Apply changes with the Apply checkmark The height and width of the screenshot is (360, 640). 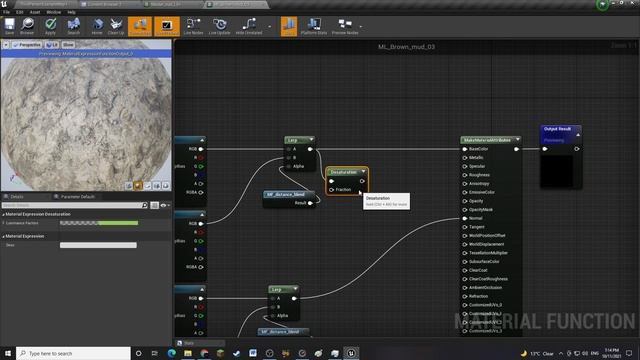pos(50,26)
